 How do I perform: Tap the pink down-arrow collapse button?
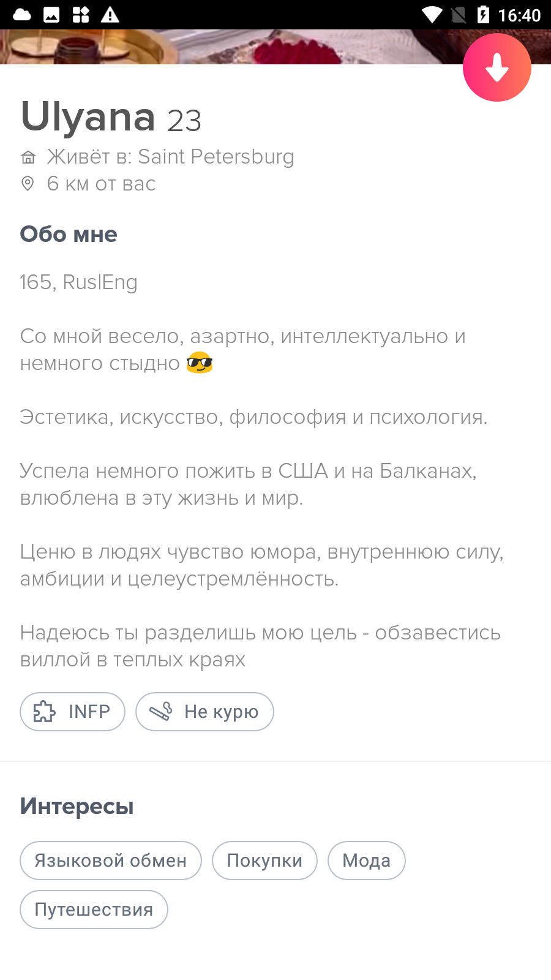pyautogui.click(x=497, y=67)
